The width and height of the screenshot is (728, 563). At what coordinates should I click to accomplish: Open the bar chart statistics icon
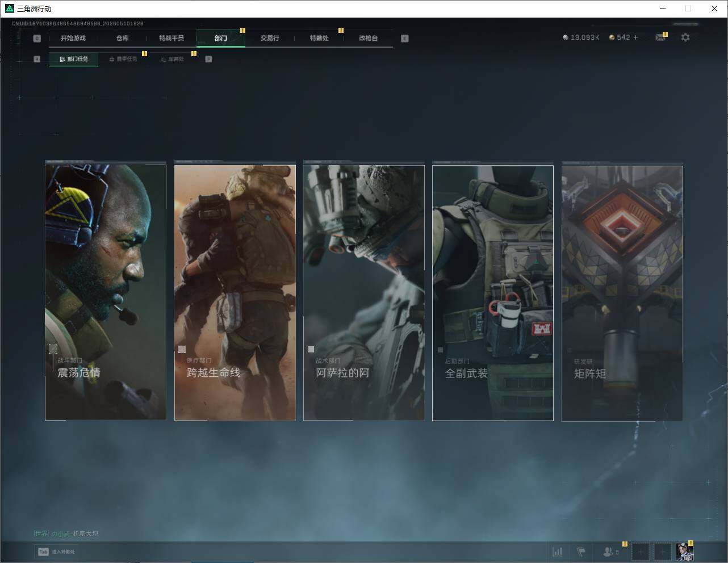[x=558, y=552]
